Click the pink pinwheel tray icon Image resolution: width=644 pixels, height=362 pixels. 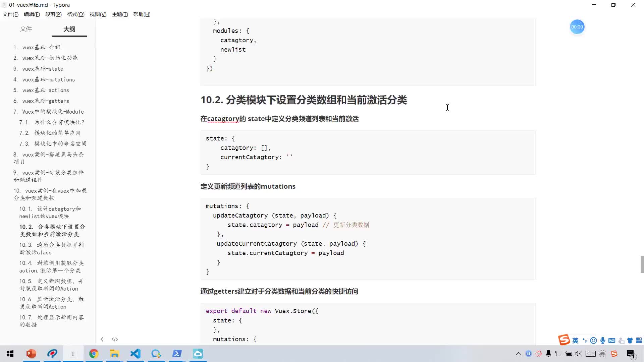pyautogui.click(x=539, y=354)
